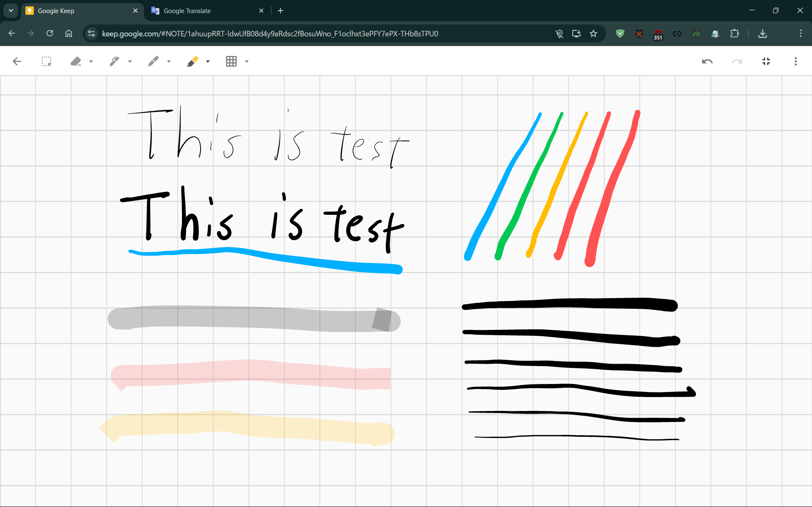The height and width of the screenshot is (507, 812).
Task: Switch to the Google Translate tab
Action: [208, 11]
